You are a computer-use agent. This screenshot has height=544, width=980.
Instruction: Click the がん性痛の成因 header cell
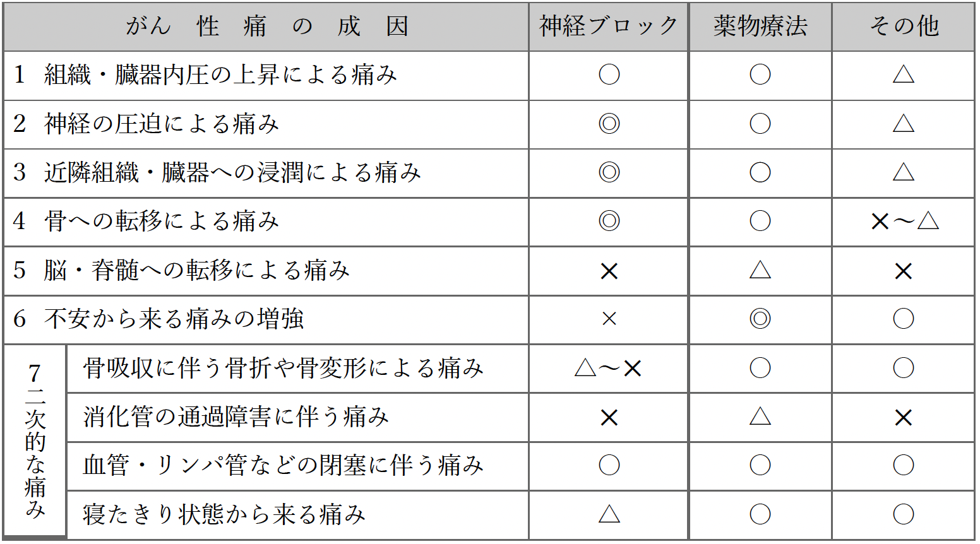point(266,27)
